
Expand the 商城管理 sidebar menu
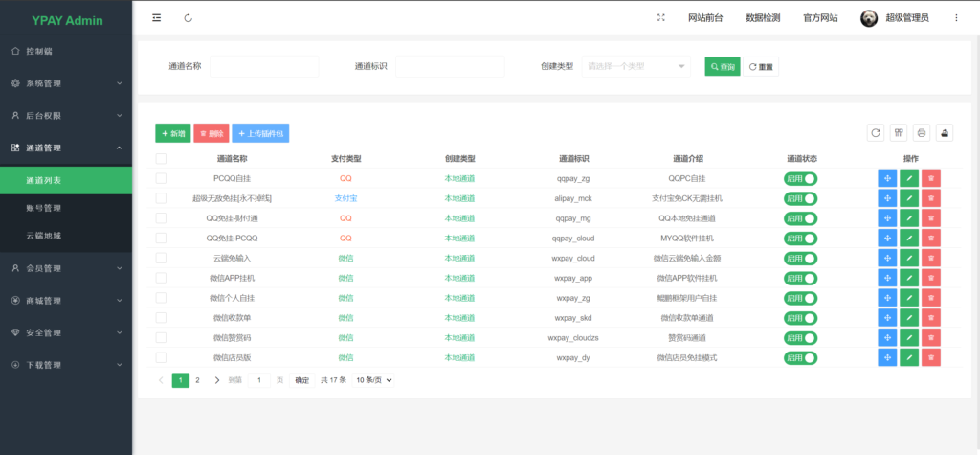[66, 301]
